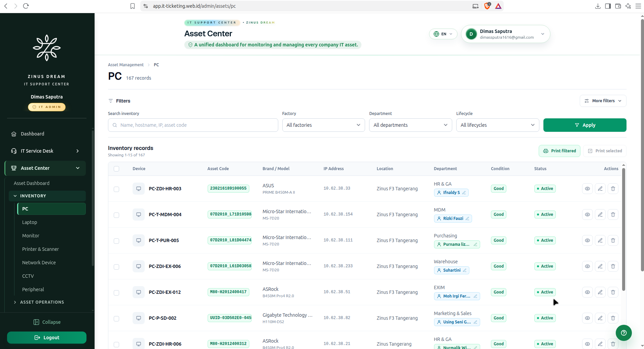Viewport: 644px width, 349px height.
Task: Check the select-all header checkbox
Action: coord(116,169)
